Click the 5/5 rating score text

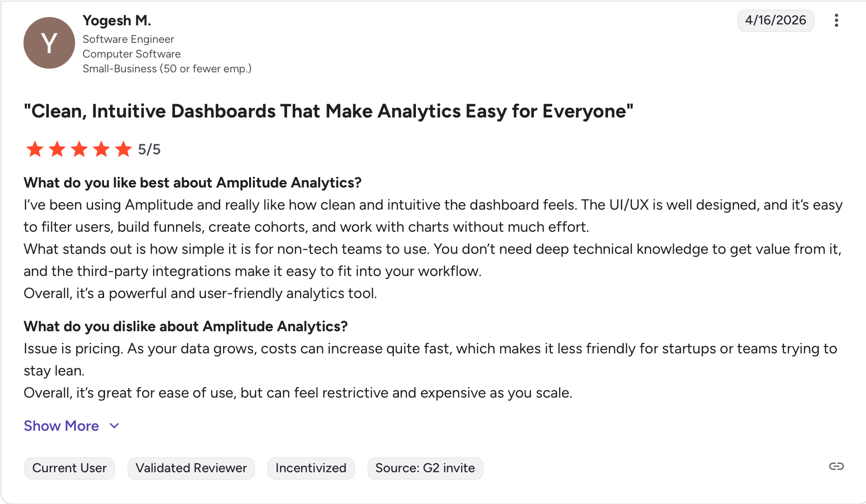(149, 149)
